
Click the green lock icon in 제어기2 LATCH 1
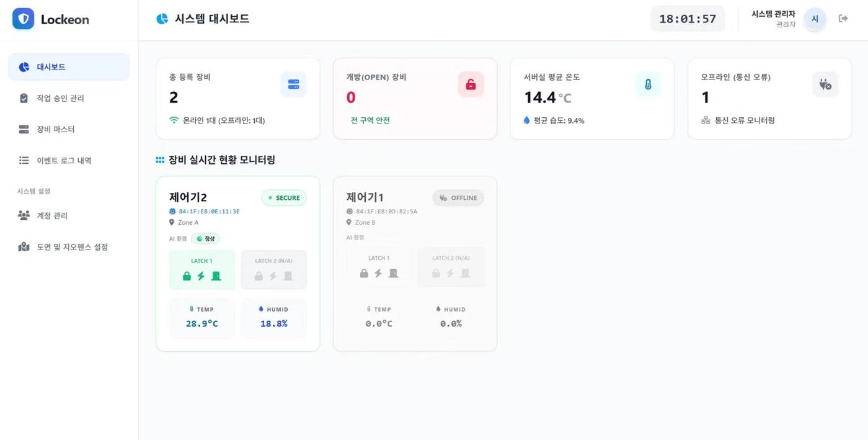tap(187, 276)
